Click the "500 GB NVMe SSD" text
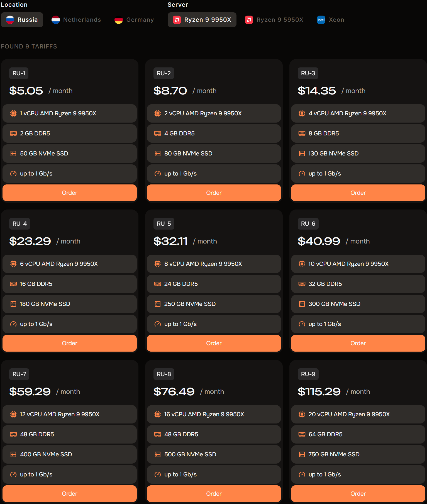 point(190,454)
